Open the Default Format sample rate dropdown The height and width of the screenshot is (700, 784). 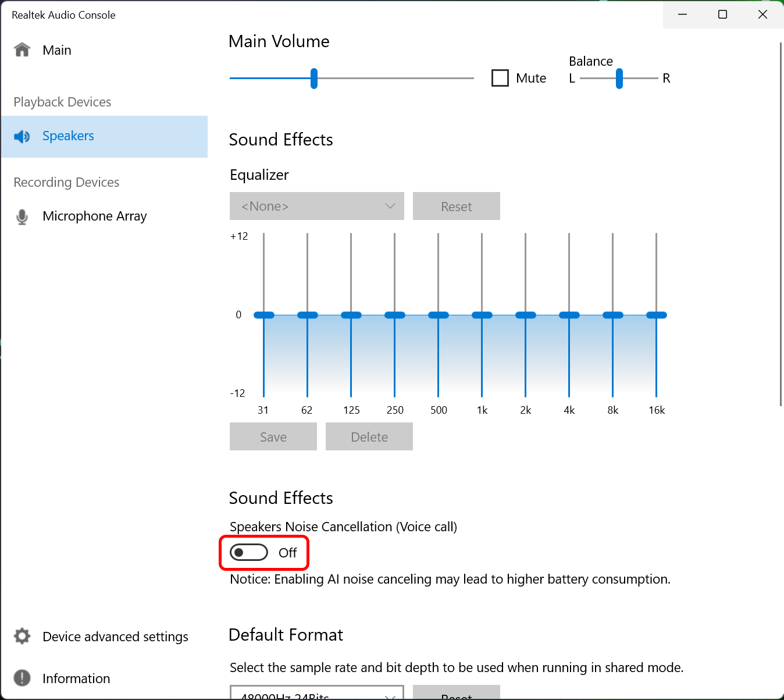tap(316, 694)
